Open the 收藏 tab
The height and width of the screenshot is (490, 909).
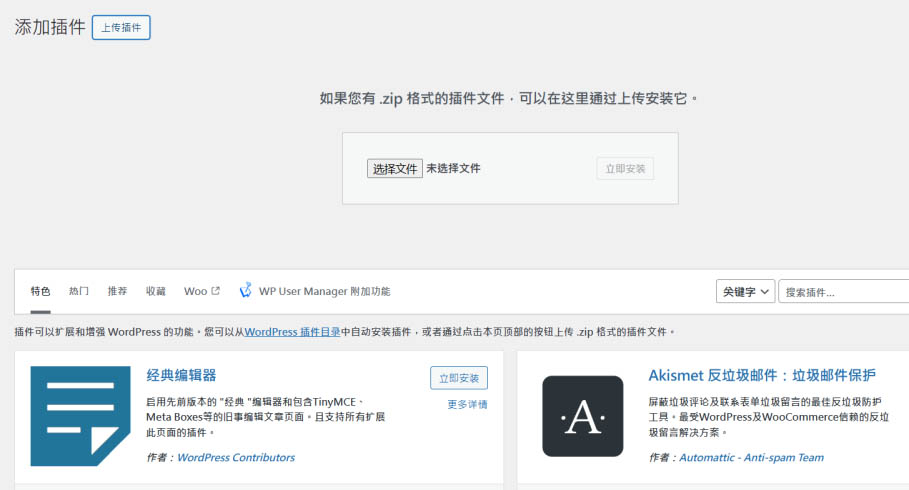coord(155,291)
